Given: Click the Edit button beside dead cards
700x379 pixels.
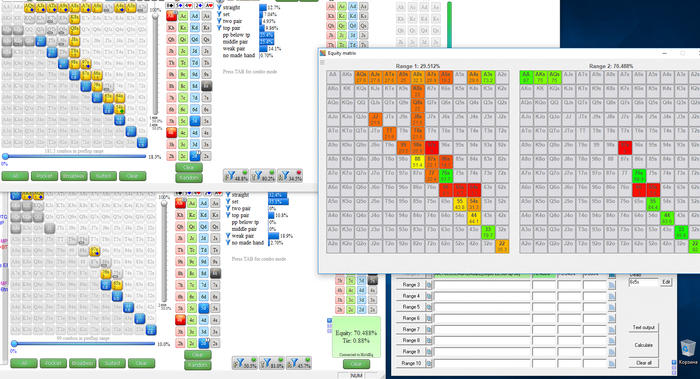Looking at the screenshot, I should pyautogui.click(x=666, y=282).
